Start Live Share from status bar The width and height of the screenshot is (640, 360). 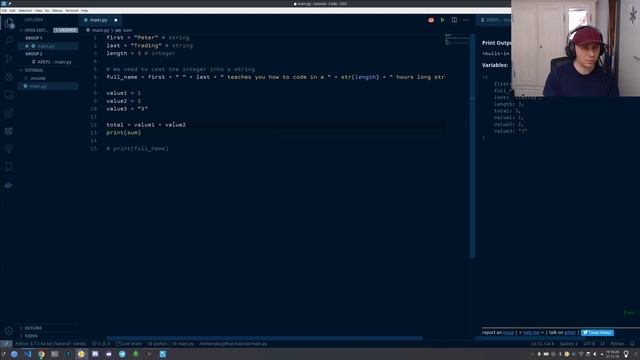tap(129, 344)
